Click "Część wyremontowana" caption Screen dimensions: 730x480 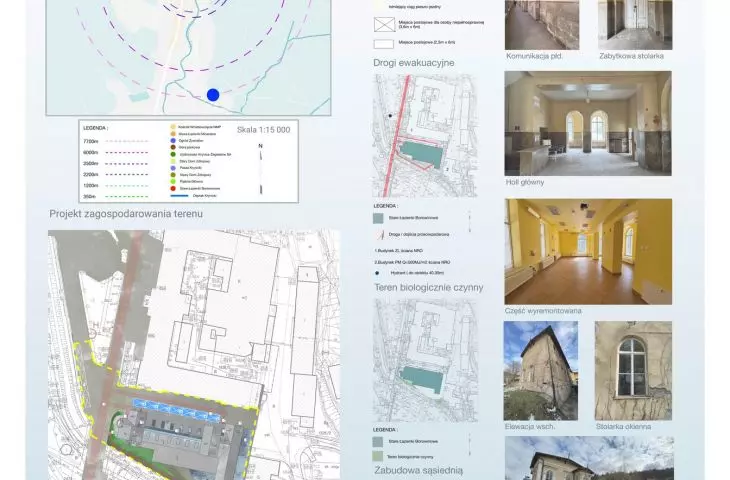[x=543, y=311]
